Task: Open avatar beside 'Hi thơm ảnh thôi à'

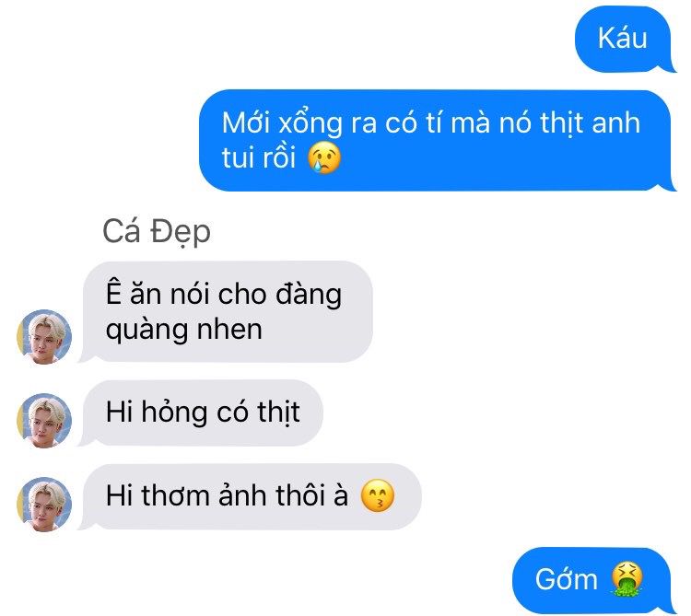Action: coord(44,505)
